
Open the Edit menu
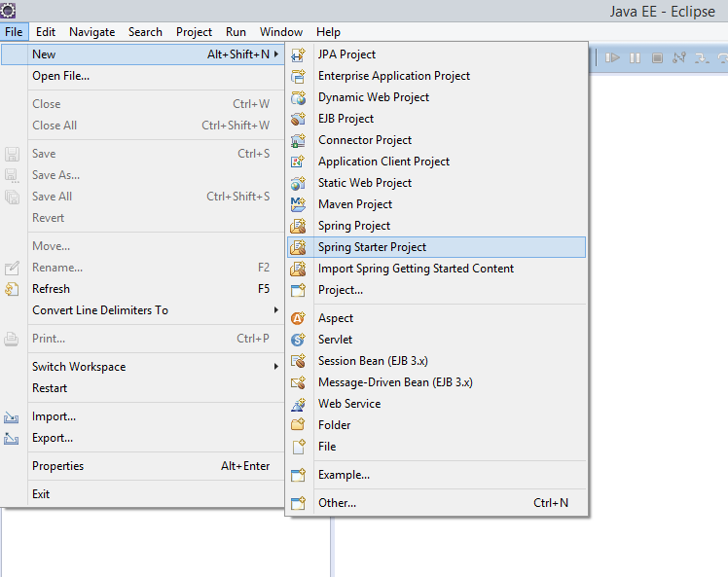pyautogui.click(x=46, y=32)
